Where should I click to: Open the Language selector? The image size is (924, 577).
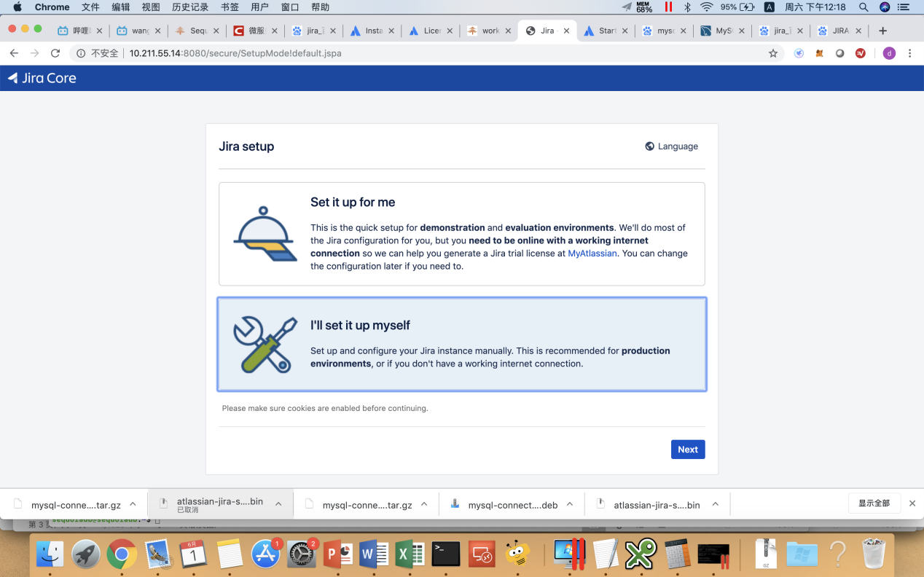click(671, 146)
